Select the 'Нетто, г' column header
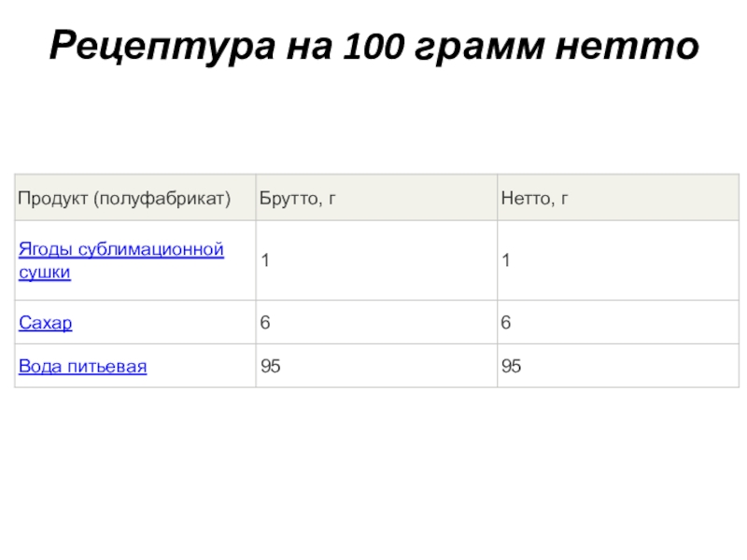Viewport: 747px width, 560px height. click(535, 198)
